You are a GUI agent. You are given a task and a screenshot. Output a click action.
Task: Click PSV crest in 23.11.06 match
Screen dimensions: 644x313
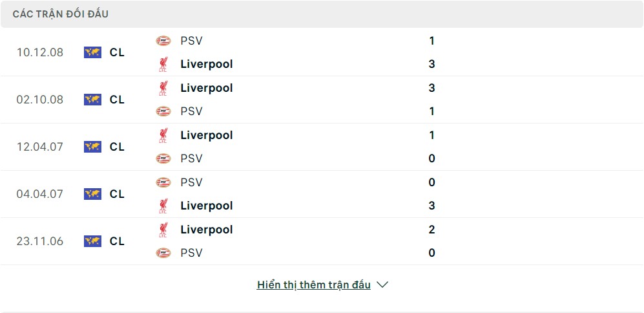pos(163,253)
